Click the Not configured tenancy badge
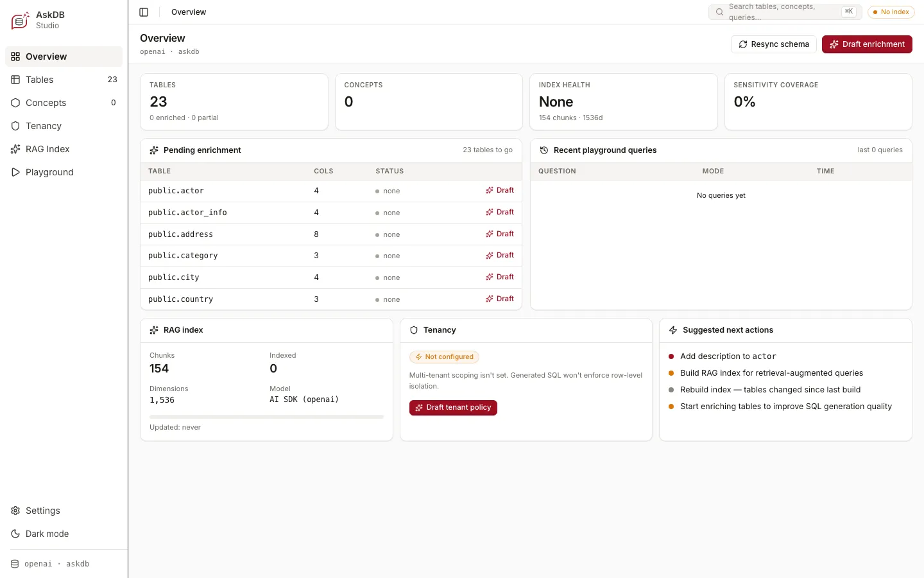 point(444,357)
